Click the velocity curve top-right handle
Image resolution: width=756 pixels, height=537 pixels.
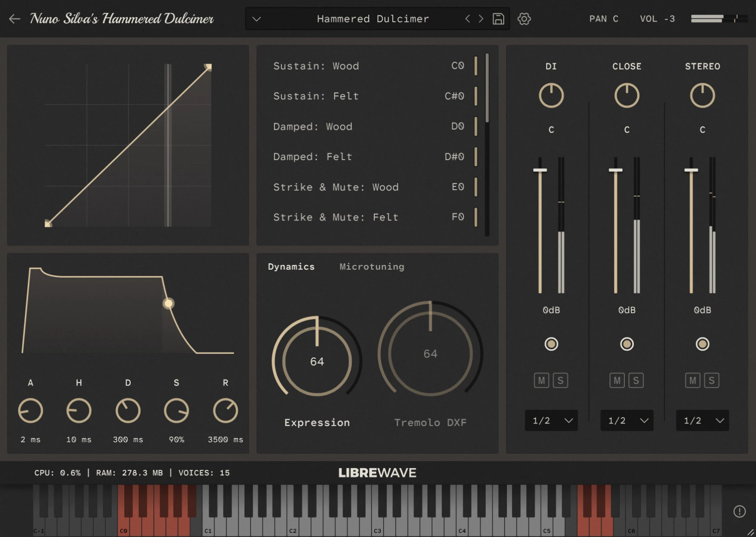click(208, 67)
